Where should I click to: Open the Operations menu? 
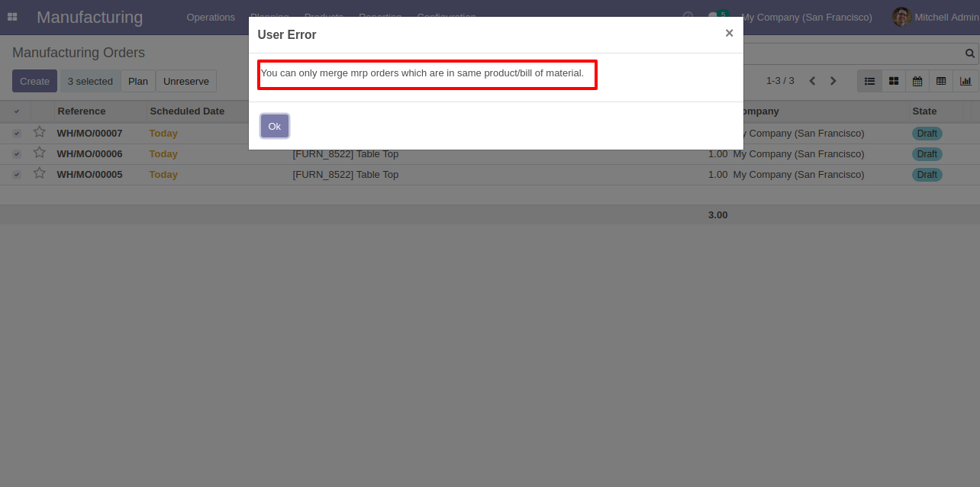(211, 17)
